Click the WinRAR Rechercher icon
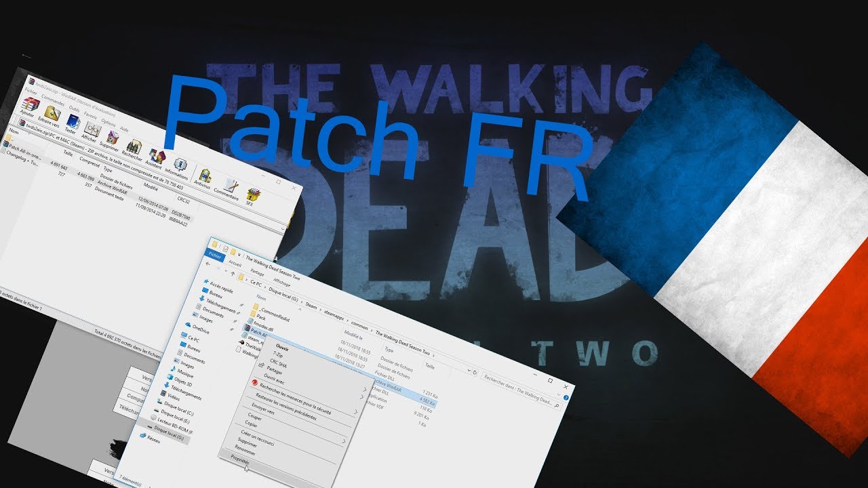The height and width of the screenshot is (488, 868). click(133, 148)
